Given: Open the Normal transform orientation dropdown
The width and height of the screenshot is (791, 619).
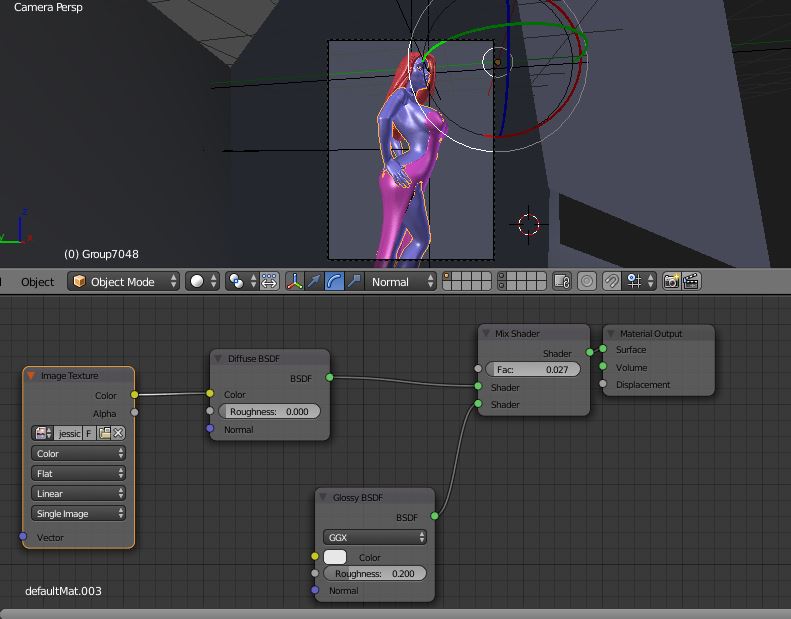Looking at the screenshot, I should [x=402, y=282].
